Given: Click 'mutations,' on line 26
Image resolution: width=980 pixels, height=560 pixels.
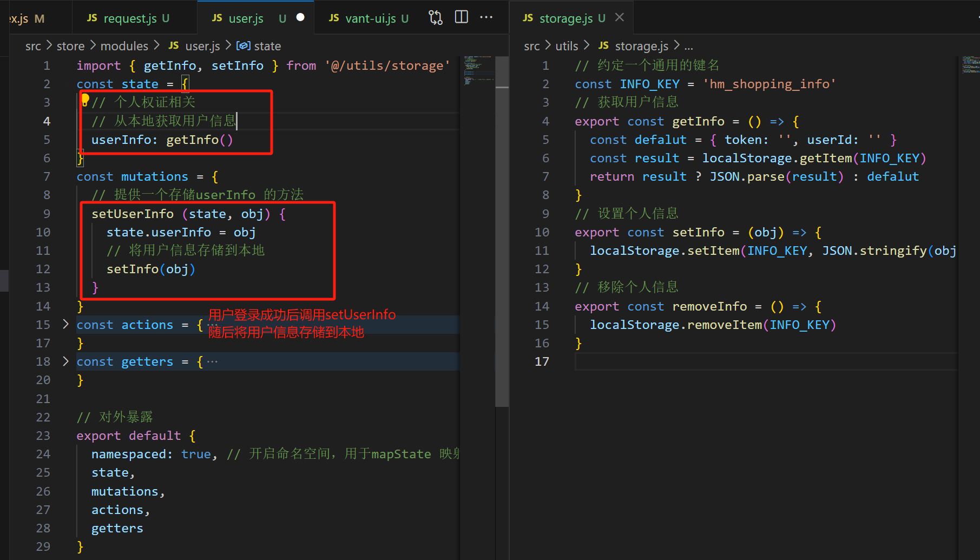Looking at the screenshot, I should click(128, 491).
